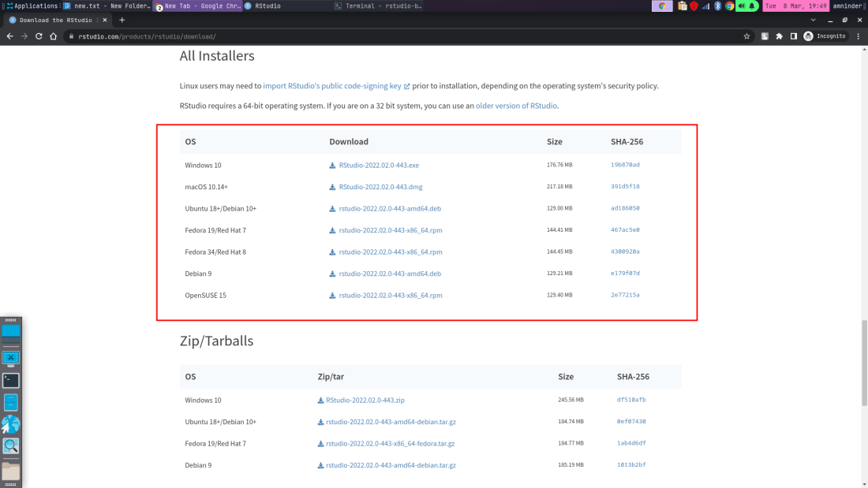Screen dimensions: 868x488
Task: Launch the terminal from the dock
Action: [x=10, y=381]
